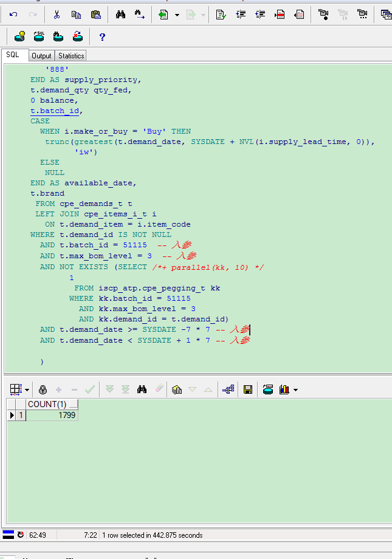The height and width of the screenshot is (559, 392).
Task: Click the database icon labeled SQL
Action: coord(39,36)
